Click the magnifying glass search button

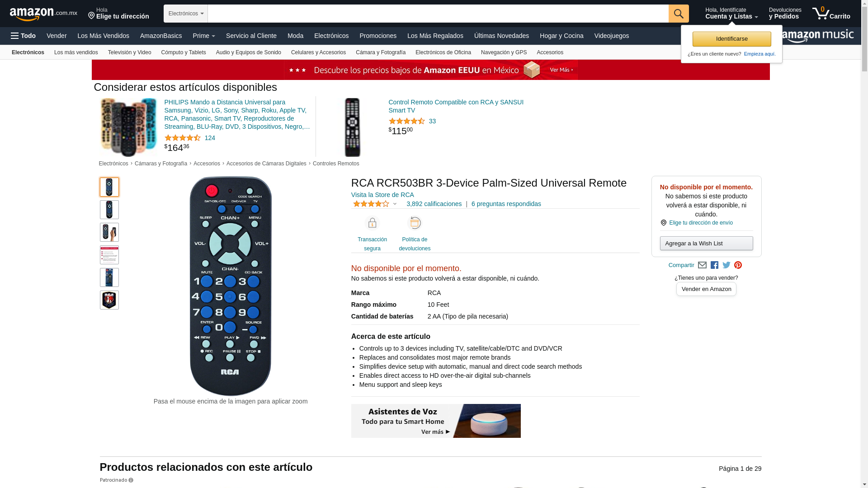point(679,14)
